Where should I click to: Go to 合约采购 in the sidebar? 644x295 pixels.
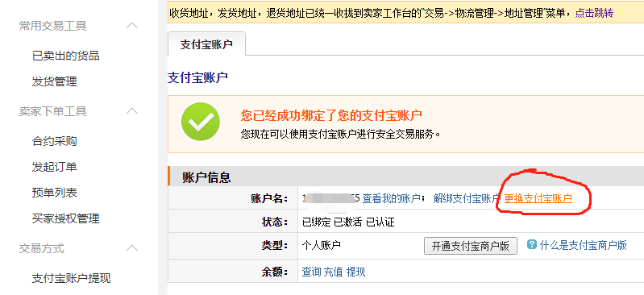tap(54, 141)
